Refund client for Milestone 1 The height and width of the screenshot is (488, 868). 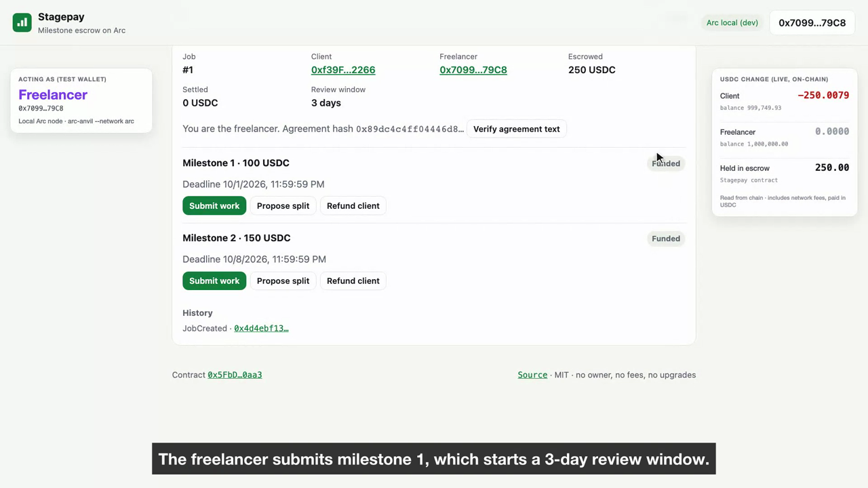pos(353,206)
